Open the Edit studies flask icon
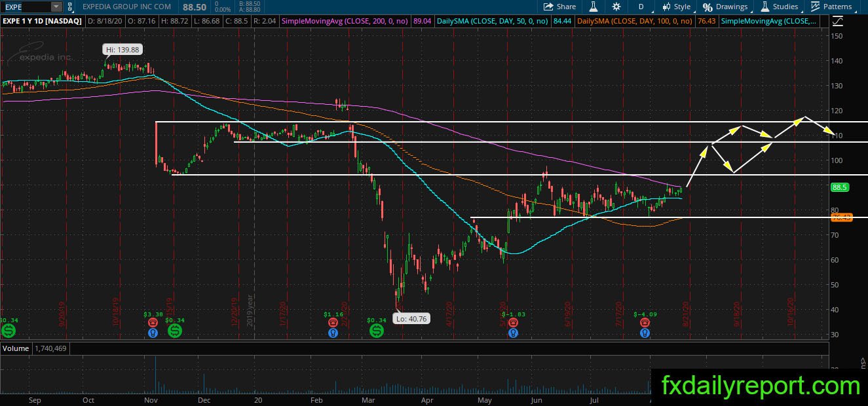This screenshot has width=868, height=406. click(x=594, y=7)
